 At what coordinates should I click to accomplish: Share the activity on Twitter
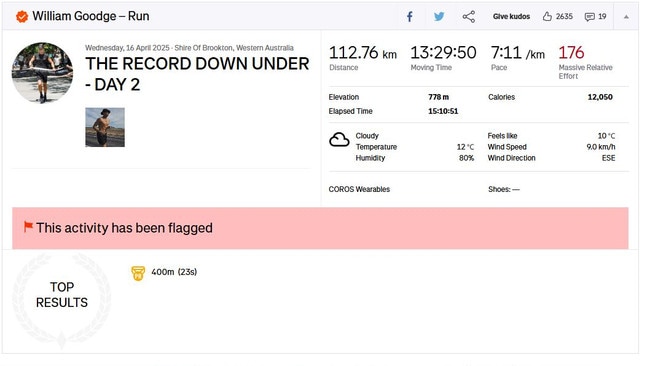pos(439,17)
